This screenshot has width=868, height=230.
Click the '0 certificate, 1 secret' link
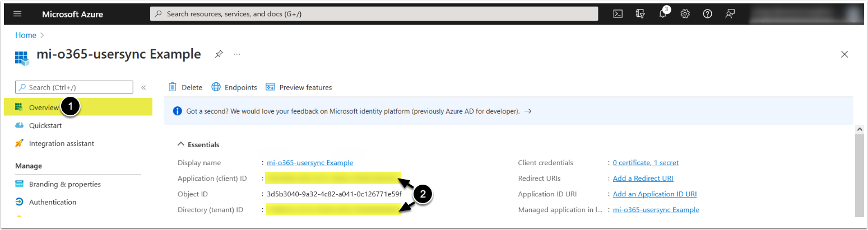pyautogui.click(x=646, y=163)
